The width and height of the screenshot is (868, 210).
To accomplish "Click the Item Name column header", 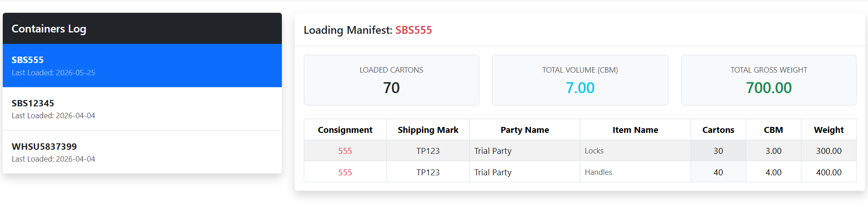I will (x=635, y=130).
